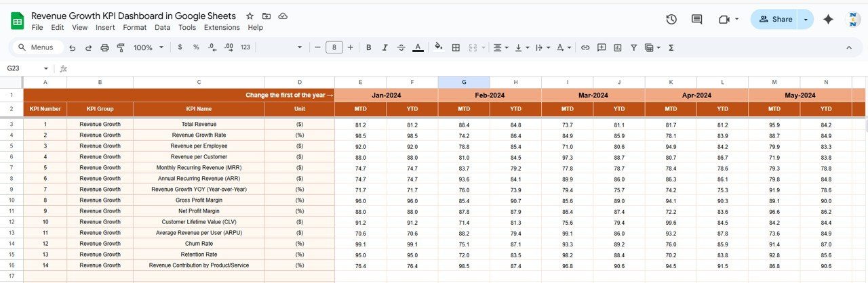
Task: Print the spreadsheet
Action: (104, 47)
